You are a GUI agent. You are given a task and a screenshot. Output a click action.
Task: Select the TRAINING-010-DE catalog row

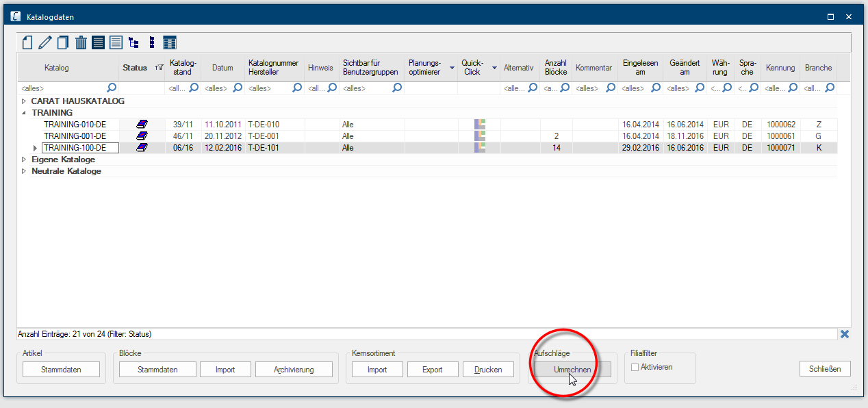75,125
